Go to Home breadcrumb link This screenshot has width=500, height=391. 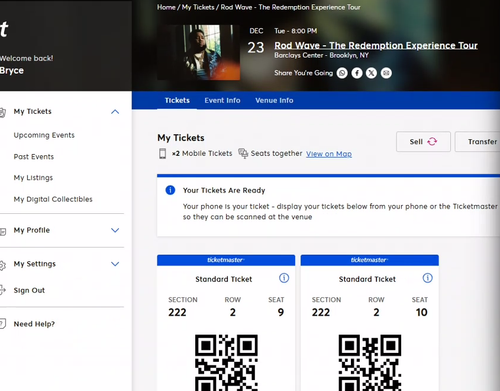click(x=166, y=7)
